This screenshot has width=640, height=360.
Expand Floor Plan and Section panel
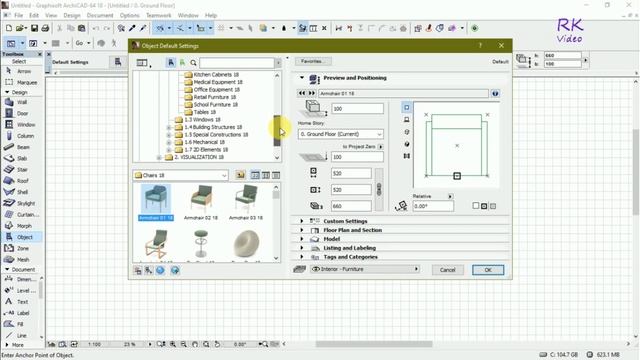point(302,230)
